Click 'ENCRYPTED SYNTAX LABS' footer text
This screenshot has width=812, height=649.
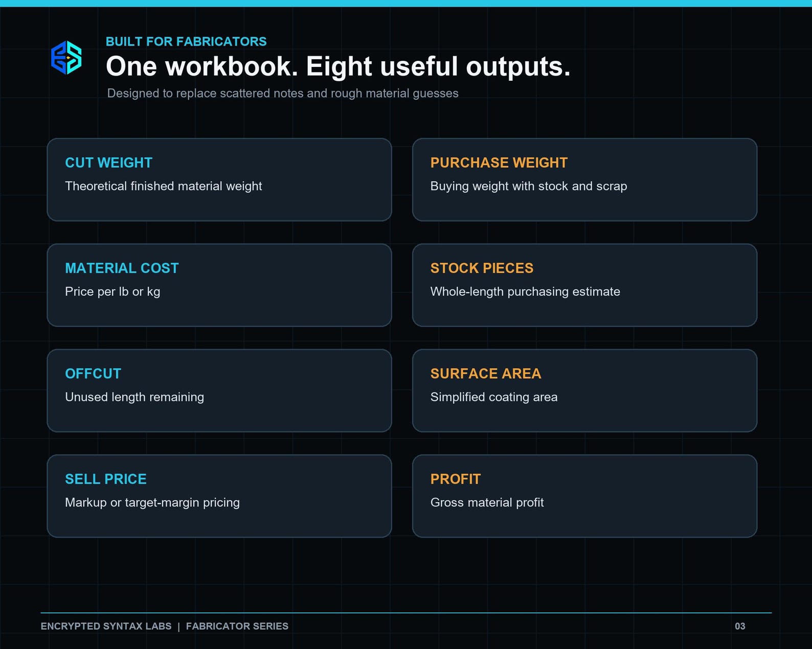pos(106,627)
